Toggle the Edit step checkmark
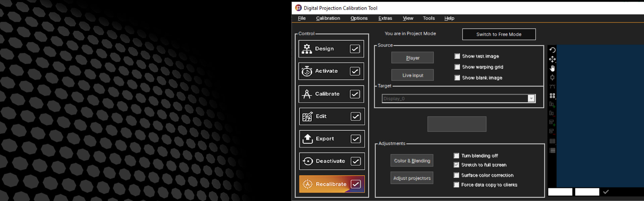The width and height of the screenshot is (644, 201). 356,117
